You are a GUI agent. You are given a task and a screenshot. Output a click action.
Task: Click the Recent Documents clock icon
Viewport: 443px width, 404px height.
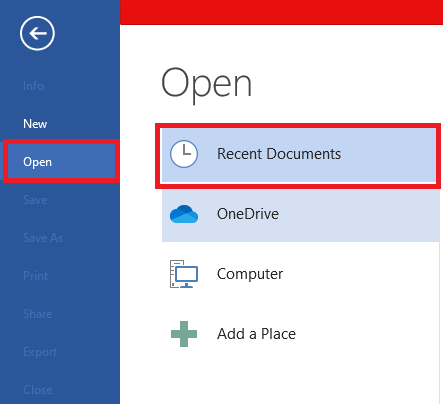click(x=184, y=154)
